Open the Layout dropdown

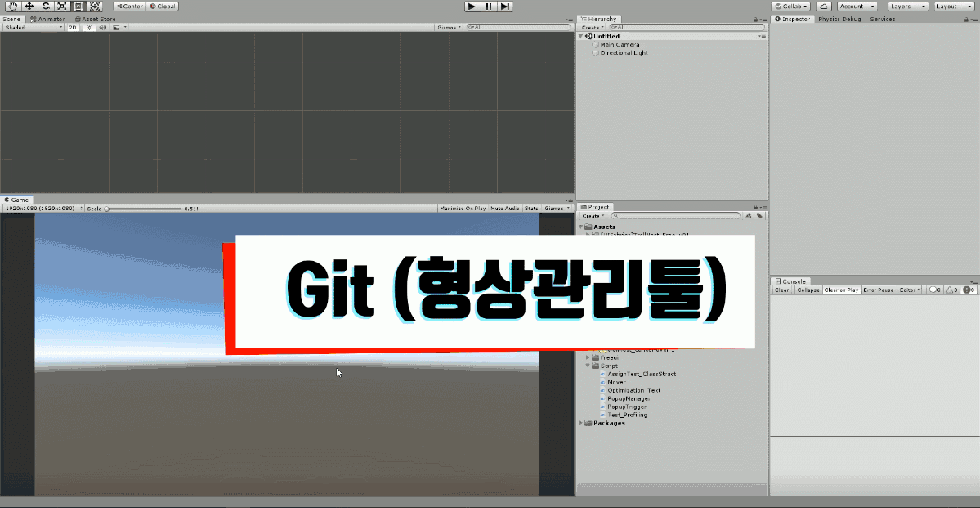pyautogui.click(x=955, y=7)
